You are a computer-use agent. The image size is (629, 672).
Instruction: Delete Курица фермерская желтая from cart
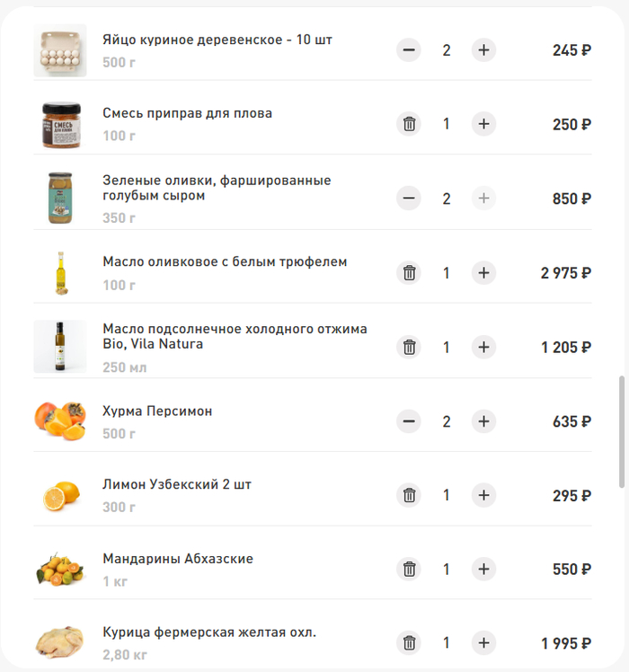coord(409,643)
